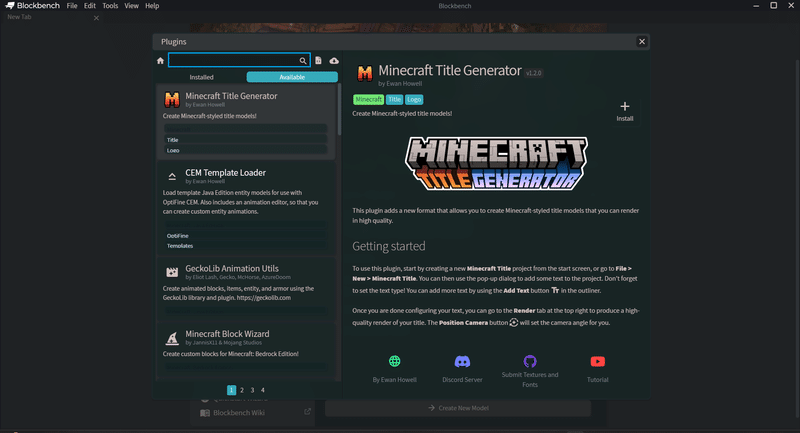The height and width of the screenshot is (433, 800).
Task: Open the Discord Server icon link
Action: pos(462,362)
